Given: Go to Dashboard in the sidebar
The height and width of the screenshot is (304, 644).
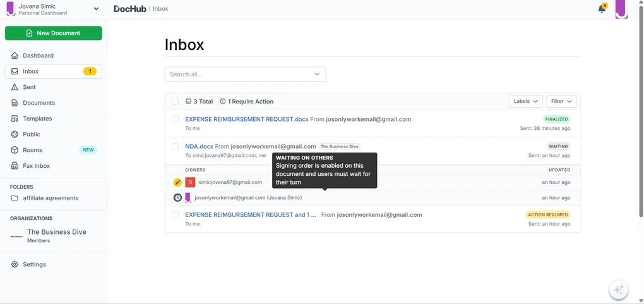Looking at the screenshot, I should coord(54,56).
